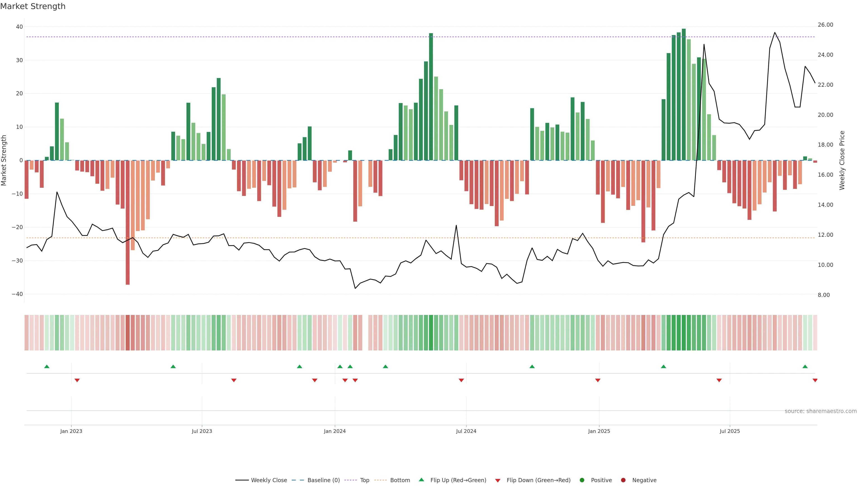Click the tallest green bar above 39
Image resolution: width=868 pixels, height=488 pixels.
coord(684,94)
